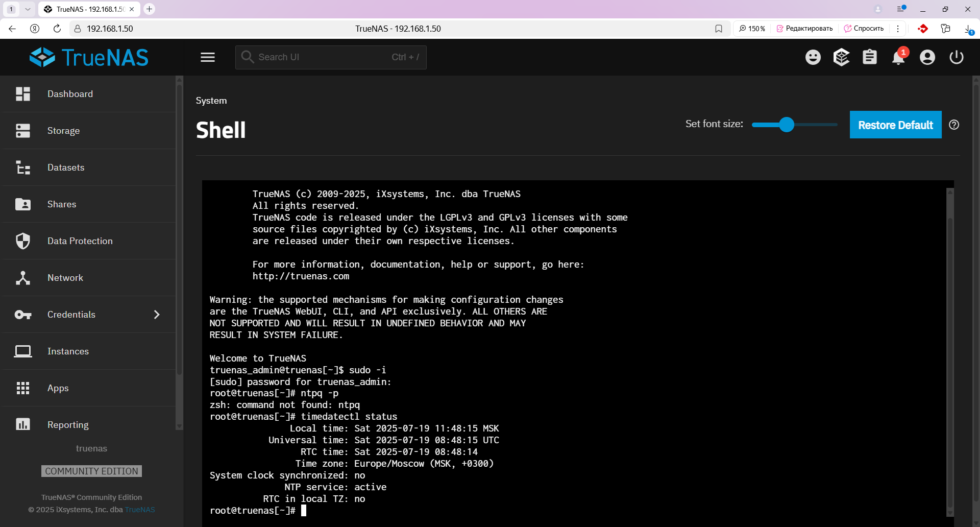Select the TrueNAS browser tab
Viewport: 980px width, 527px height.
pyautogui.click(x=89, y=9)
